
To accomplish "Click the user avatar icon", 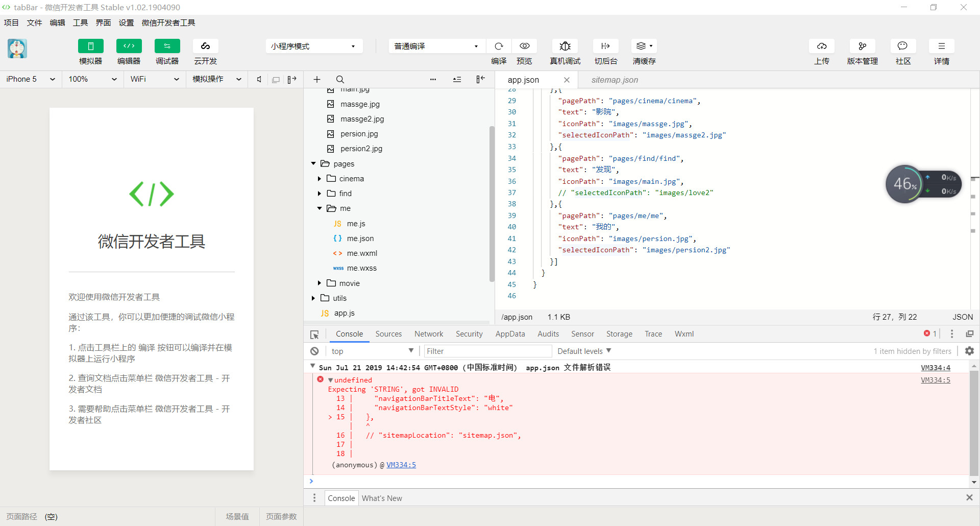I will point(17,49).
